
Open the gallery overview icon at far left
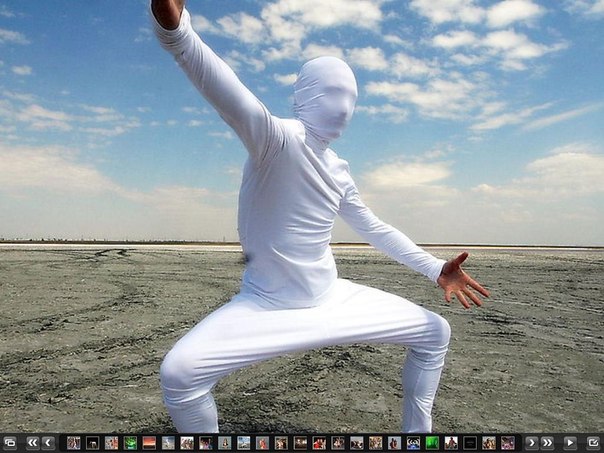(10, 442)
